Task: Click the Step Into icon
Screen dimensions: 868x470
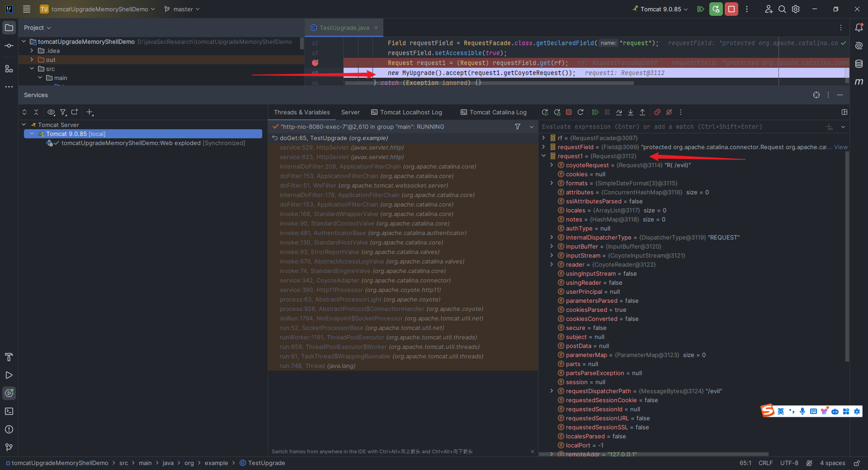Action: pos(631,112)
